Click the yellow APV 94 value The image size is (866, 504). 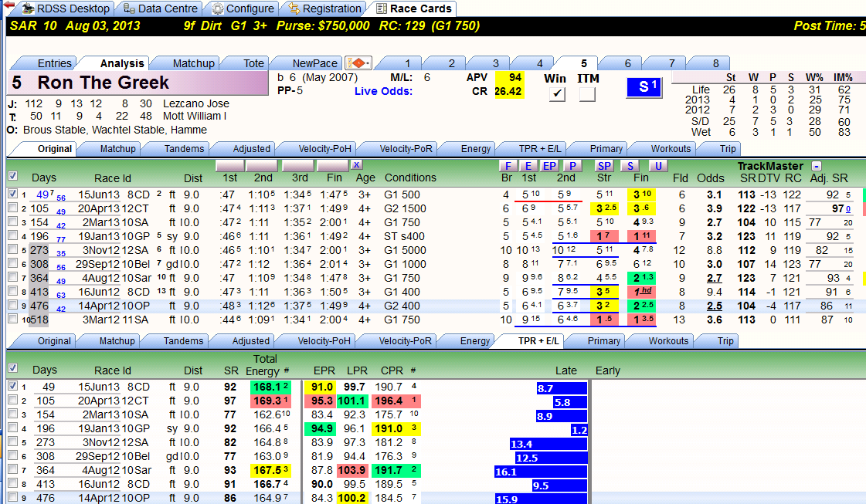pyautogui.click(x=509, y=78)
